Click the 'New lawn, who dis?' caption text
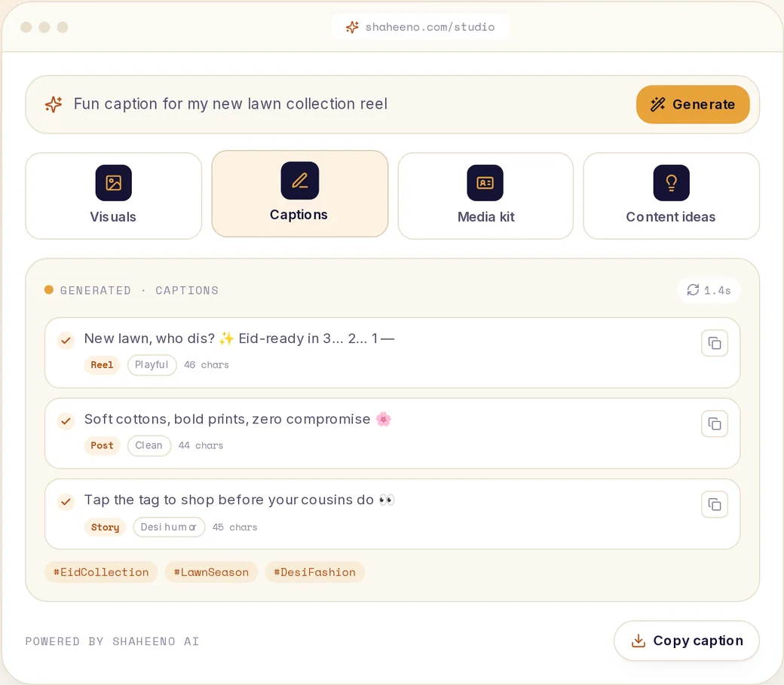Viewport: 784px width, 685px height. 239,338
